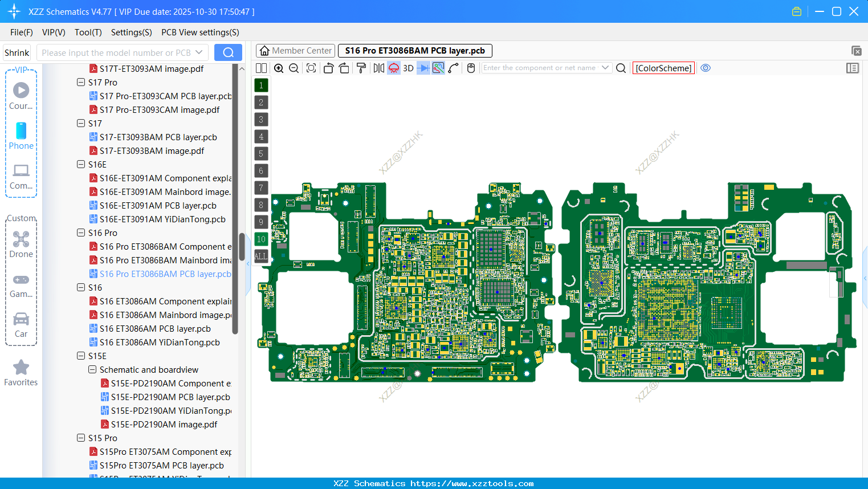
Task: Toggle the red diode highlight tool
Action: (393, 67)
